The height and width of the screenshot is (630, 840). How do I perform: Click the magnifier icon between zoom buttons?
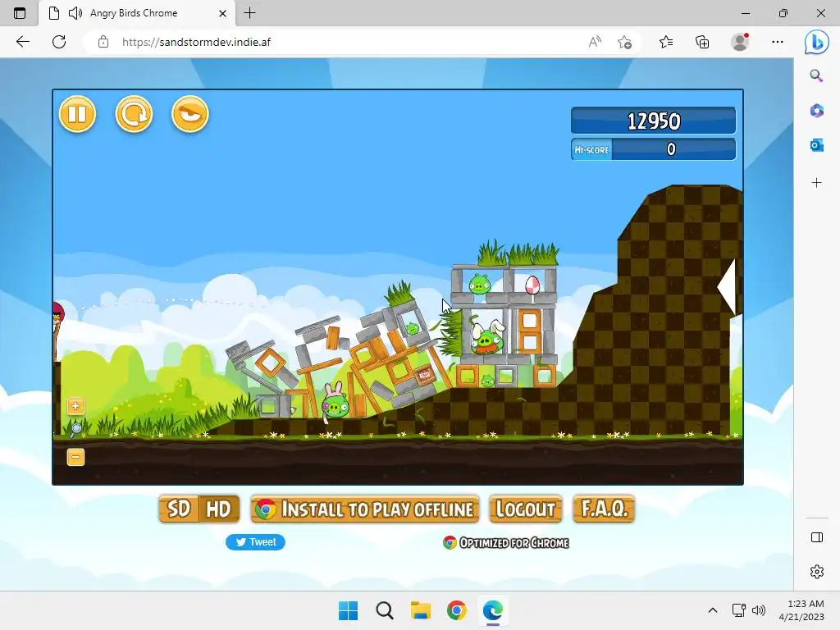(x=76, y=429)
